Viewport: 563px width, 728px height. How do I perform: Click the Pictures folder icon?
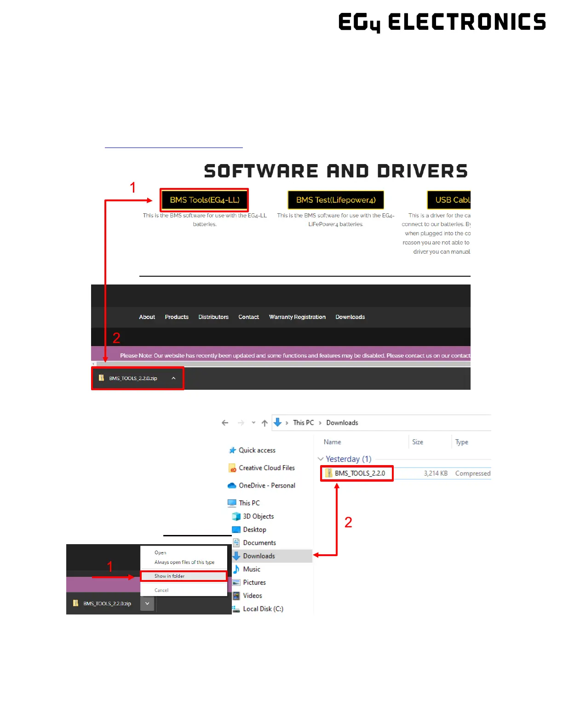point(236,583)
